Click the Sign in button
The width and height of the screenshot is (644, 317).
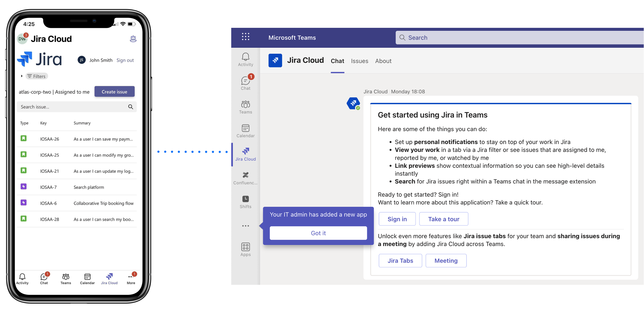pyautogui.click(x=397, y=219)
